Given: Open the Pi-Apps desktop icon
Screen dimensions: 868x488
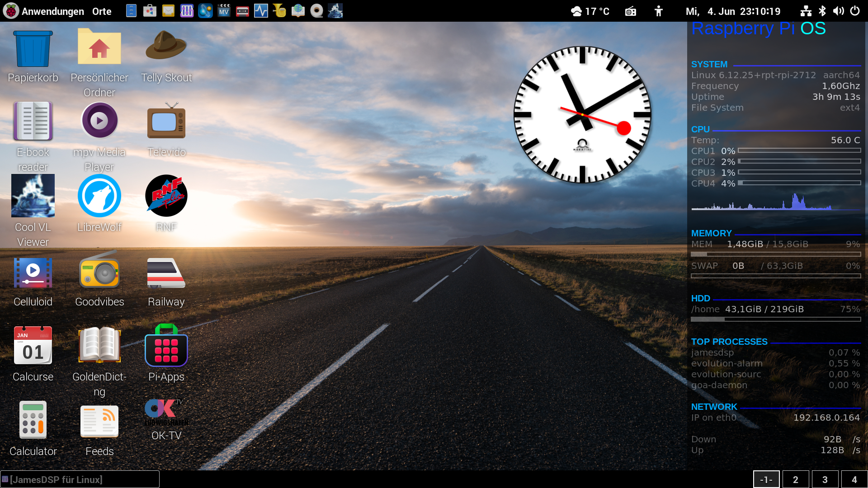Looking at the screenshot, I should [166, 347].
